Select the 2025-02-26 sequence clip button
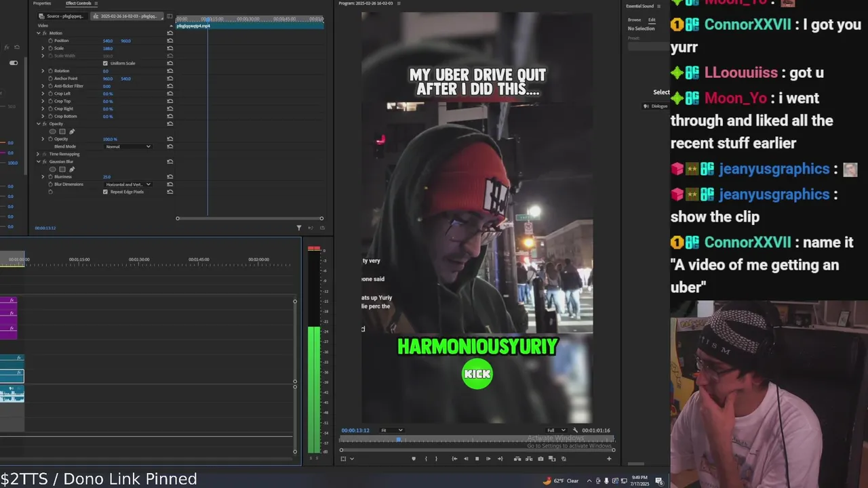868x488 pixels. tap(127, 16)
